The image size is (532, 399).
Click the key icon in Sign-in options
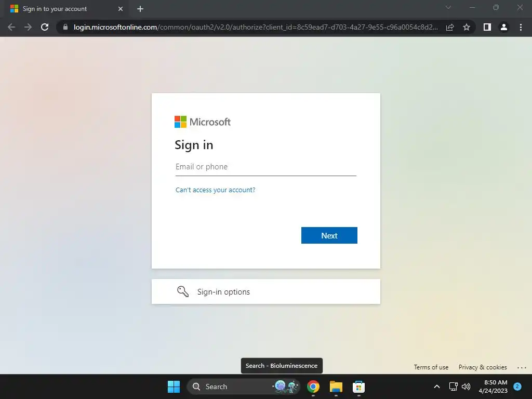[x=183, y=291]
